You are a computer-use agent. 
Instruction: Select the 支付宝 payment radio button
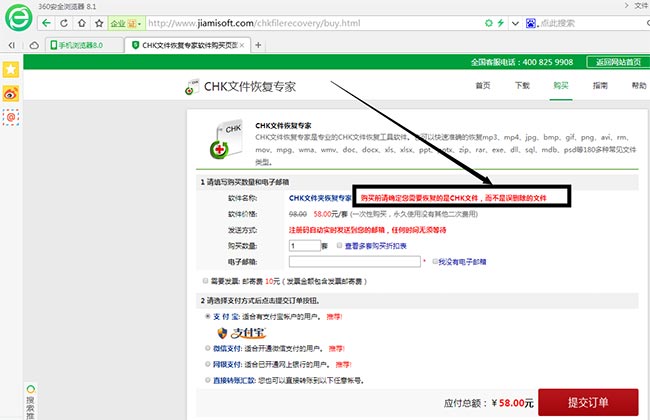pos(208,316)
